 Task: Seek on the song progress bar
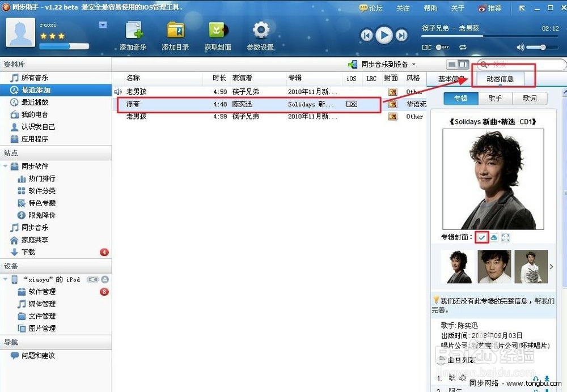(x=490, y=36)
